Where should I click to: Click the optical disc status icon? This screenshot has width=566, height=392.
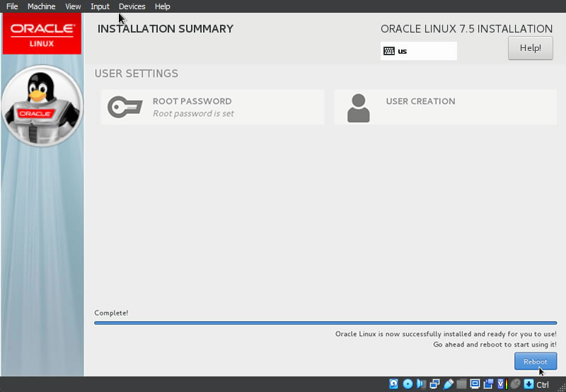[408, 384]
